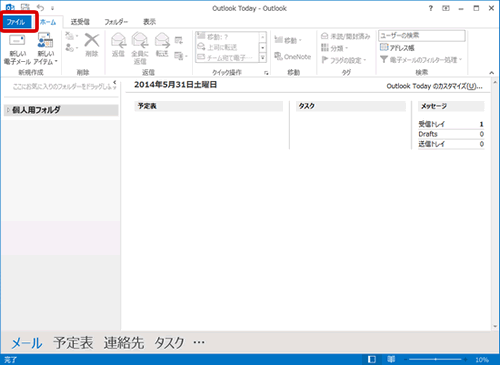Open the More respond actions dropdown

[x=181, y=56]
